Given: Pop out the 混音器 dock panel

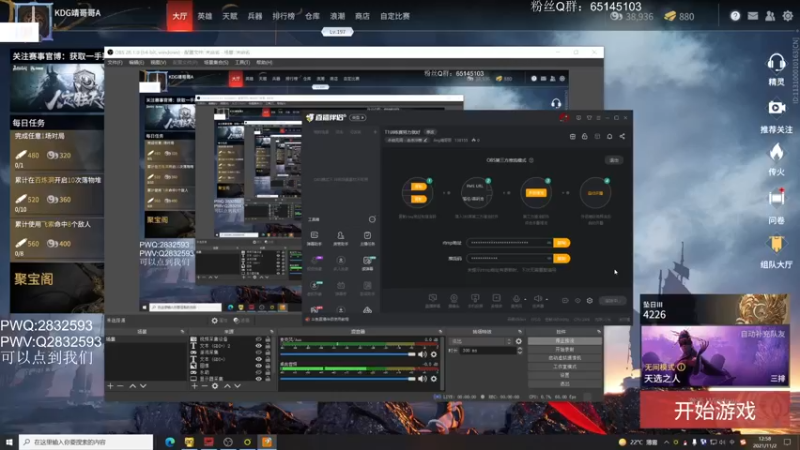Looking at the screenshot, I should click(440, 332).
